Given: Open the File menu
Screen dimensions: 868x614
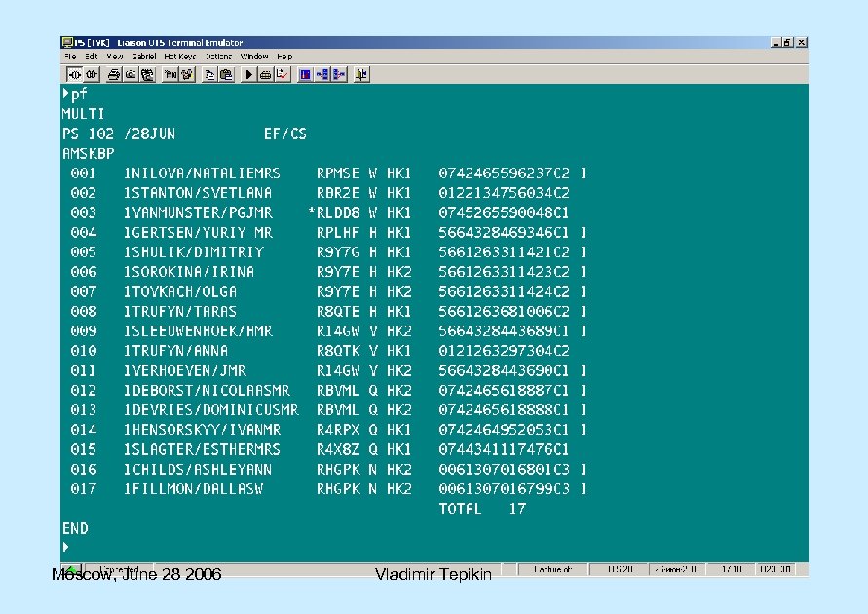Looking at the screenshot, I should (70, 57).
